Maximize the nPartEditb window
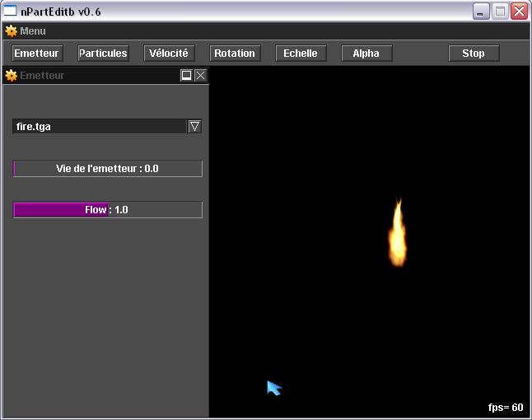This screenshot has width=532, height=420. pyautogui.click(x=500, y=12)
